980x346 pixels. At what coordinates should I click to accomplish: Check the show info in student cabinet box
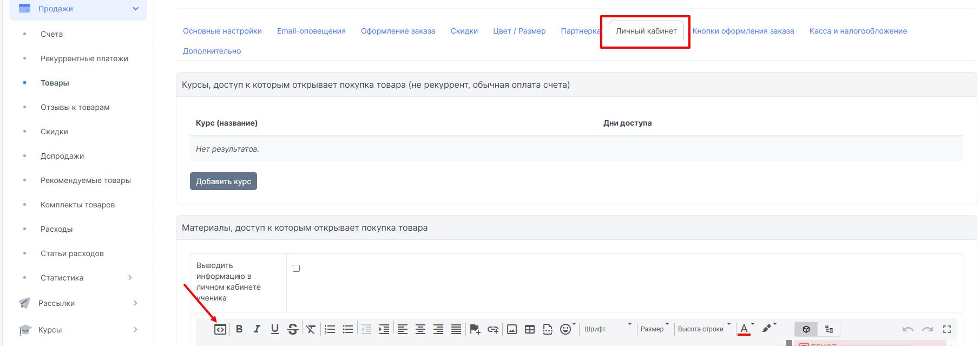(296, 268)
